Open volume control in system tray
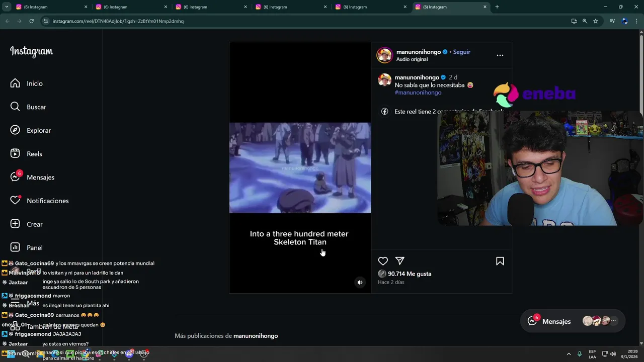 pos(613,354)
